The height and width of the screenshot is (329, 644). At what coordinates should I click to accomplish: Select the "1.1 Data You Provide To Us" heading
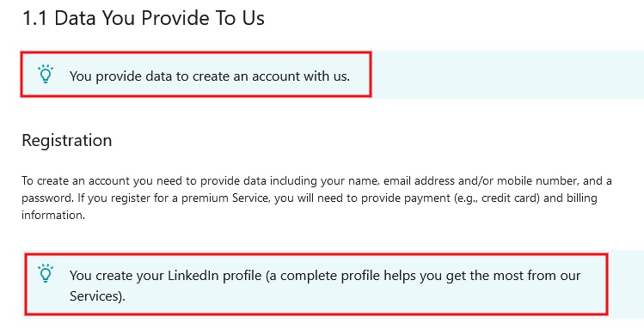[143, 18]
